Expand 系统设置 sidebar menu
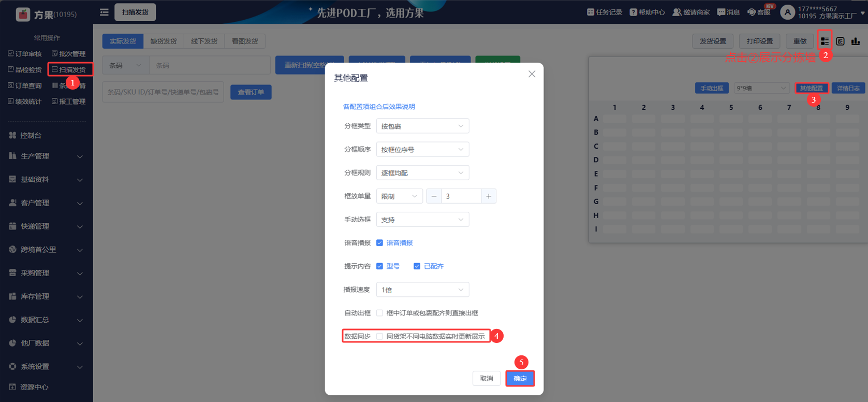Screen dimensions: 868x402 pos(46,366)
